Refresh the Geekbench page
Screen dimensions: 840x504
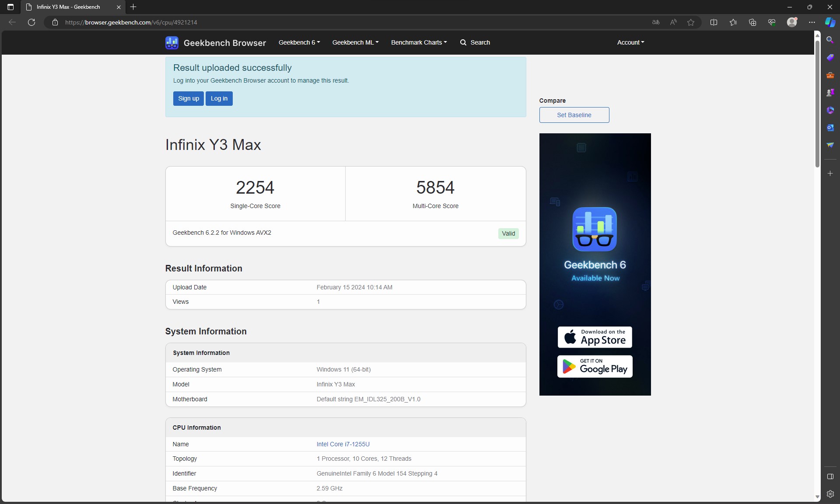(31, 22)
